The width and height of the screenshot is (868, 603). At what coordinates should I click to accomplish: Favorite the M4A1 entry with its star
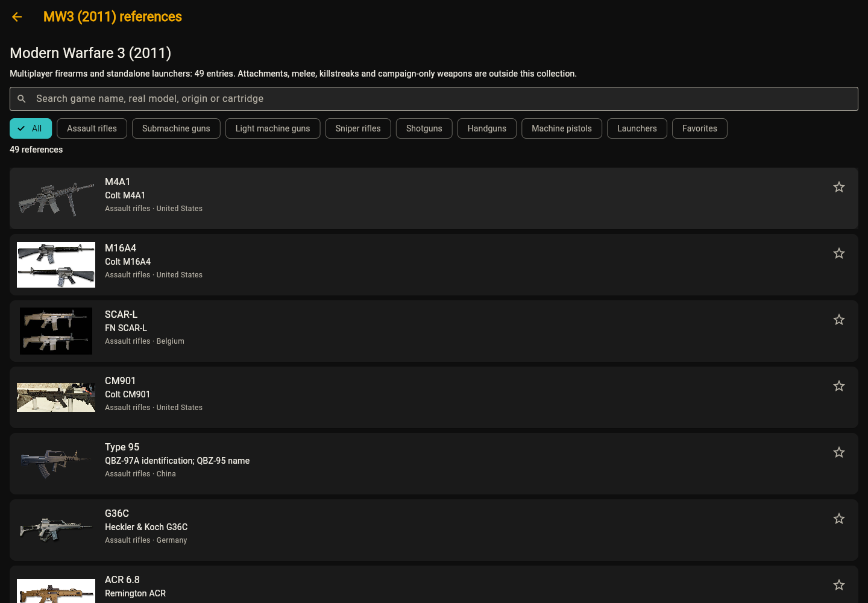pyautogui.click(x=839, y=187)
